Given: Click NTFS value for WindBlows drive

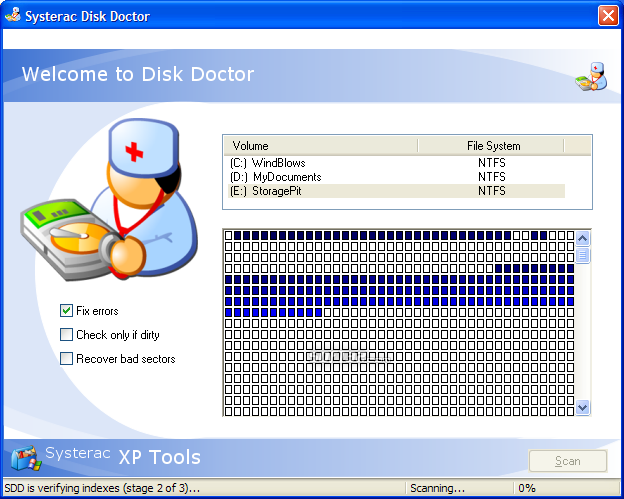Looking at the screenshot, I should pyautogui.click(x=492, y=163).
